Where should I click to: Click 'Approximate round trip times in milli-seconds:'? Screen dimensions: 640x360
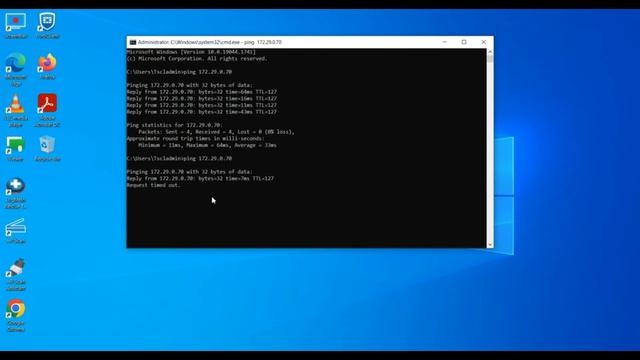196,138
